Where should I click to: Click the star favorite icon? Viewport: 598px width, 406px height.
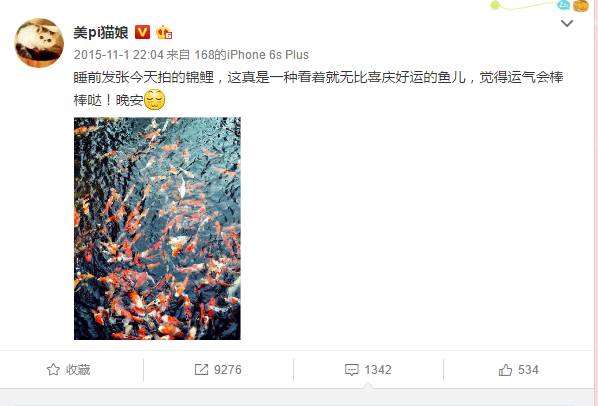pos(53,369)
